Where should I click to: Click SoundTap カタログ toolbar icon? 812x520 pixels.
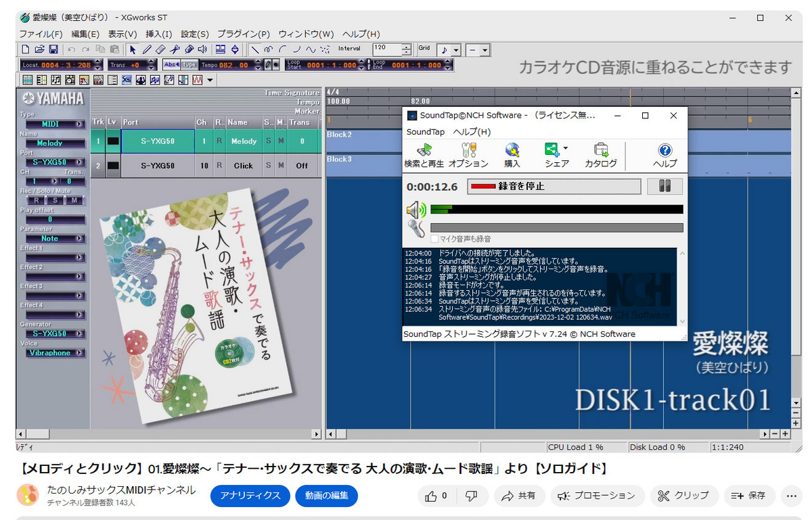(601, 156)
